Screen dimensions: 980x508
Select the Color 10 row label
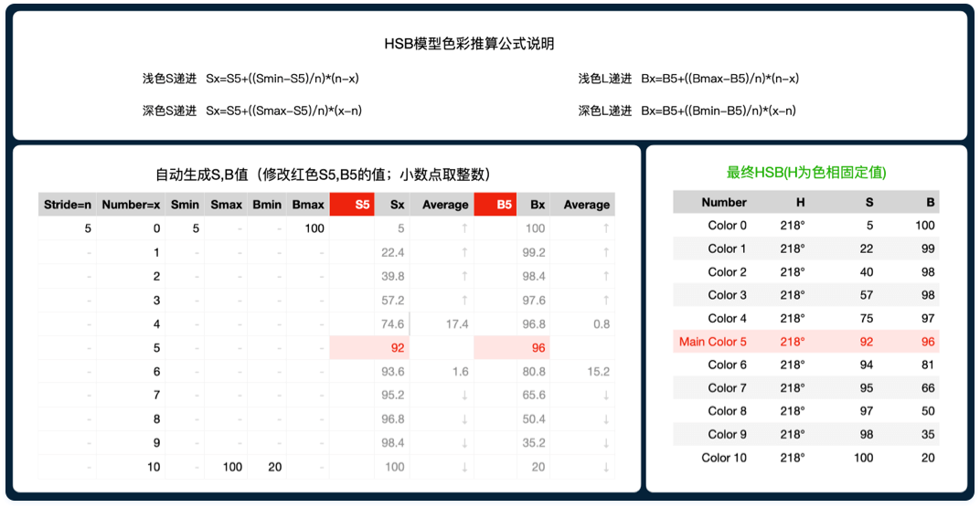pyautogui.click(x=724, y=458)
